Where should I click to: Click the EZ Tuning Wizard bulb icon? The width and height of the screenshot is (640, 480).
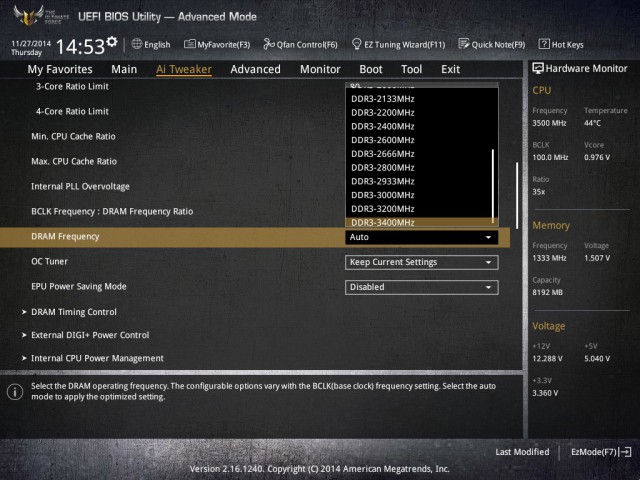[x=356, y=44]
